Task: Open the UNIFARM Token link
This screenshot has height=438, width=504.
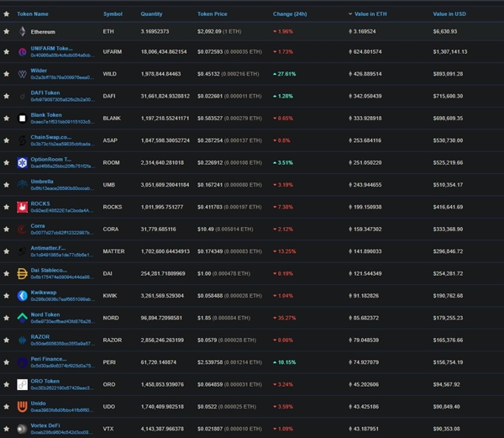Action: pos(51,48)
